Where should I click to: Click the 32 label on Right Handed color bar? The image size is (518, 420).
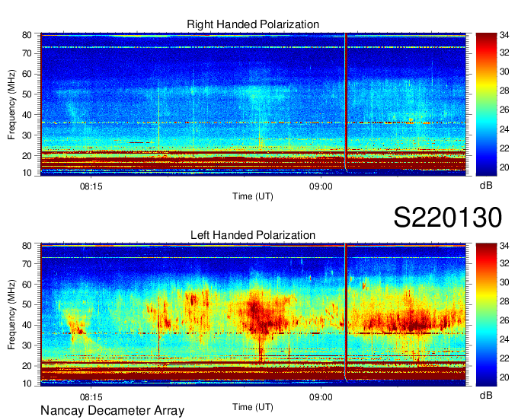(504, 52)
